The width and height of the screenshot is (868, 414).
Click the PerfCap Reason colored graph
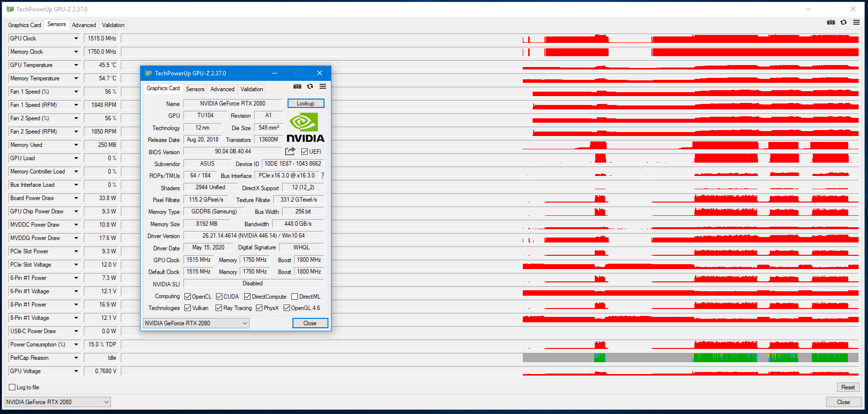click(490, 358)
